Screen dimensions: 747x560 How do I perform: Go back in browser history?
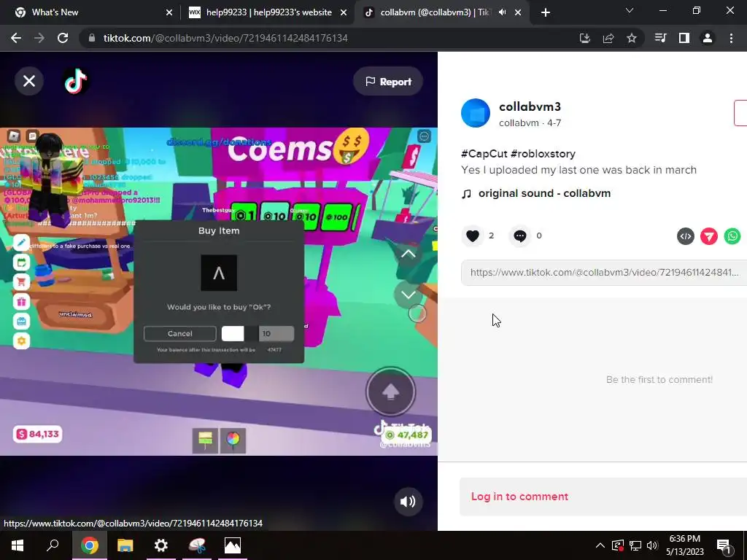[x=16, y=38]
